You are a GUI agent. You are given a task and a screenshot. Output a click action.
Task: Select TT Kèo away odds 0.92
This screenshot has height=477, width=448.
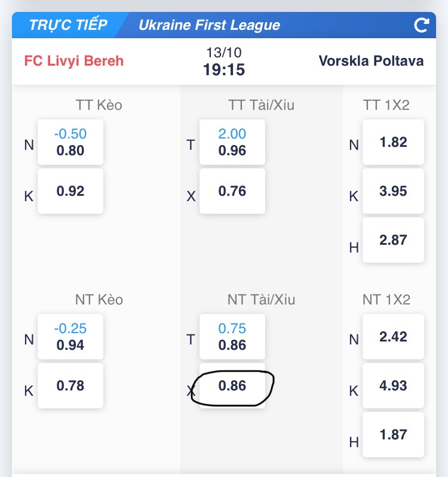tap(70, 191)
